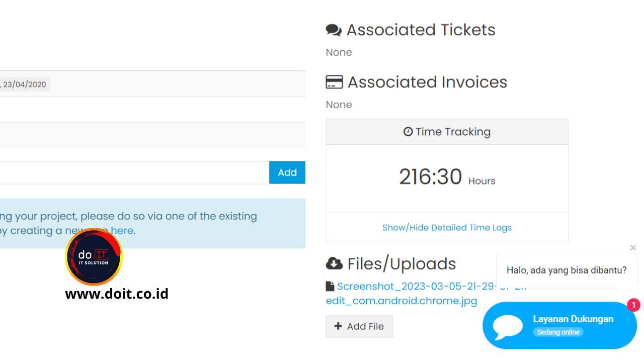
Task: Click the red notification badge showing 1
Action: click(x=633, y=305)
